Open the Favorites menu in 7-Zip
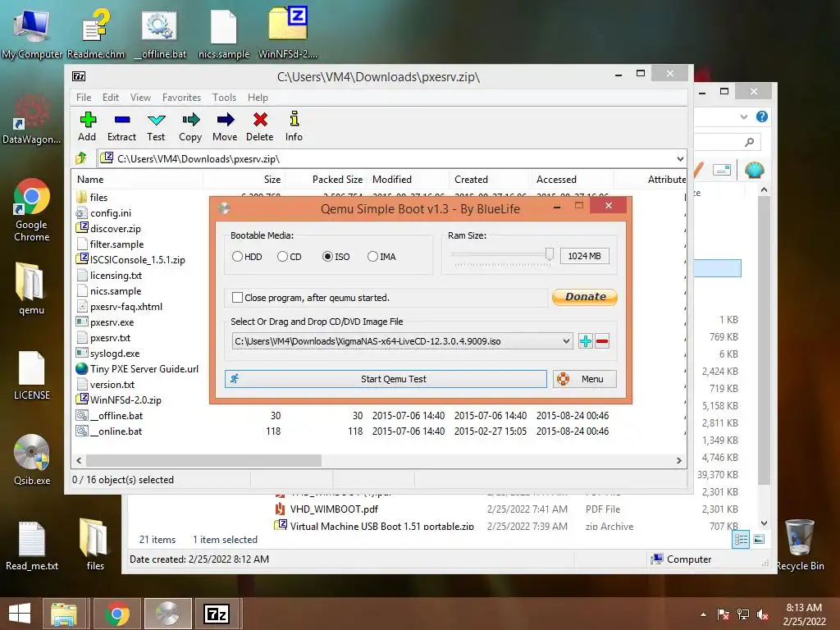The image size is (840, 630). (x=181, y=98)
